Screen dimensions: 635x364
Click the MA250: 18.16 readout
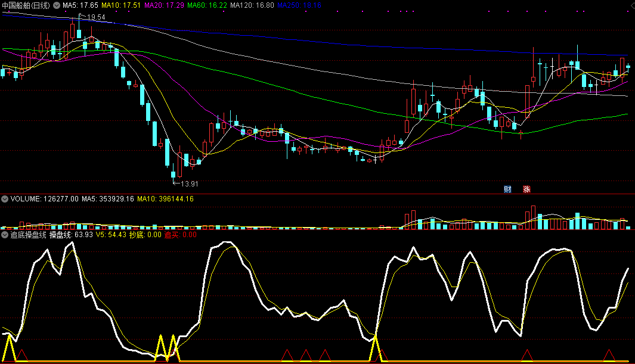[x=299, y=5]
